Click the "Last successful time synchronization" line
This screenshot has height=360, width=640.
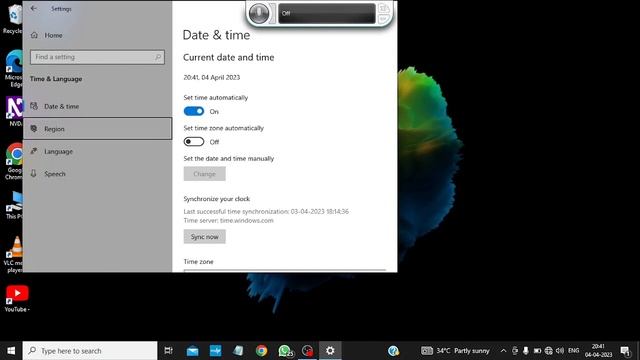click(266, 211)
